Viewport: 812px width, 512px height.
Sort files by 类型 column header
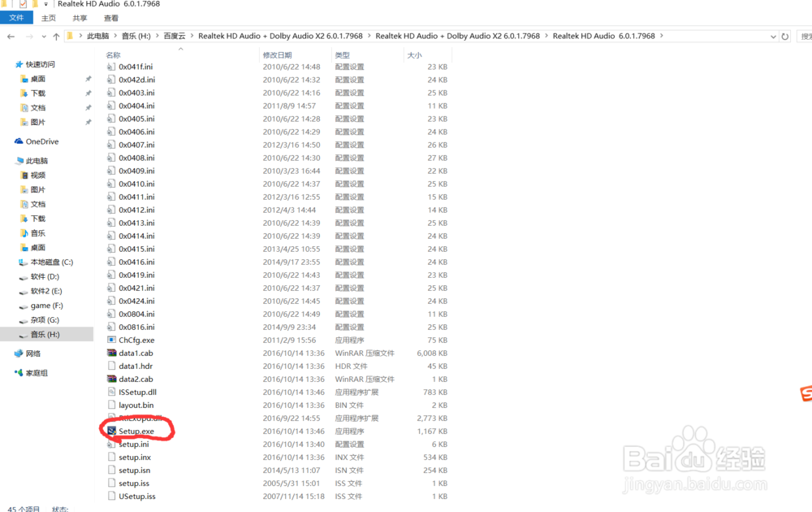pos(343,55)
